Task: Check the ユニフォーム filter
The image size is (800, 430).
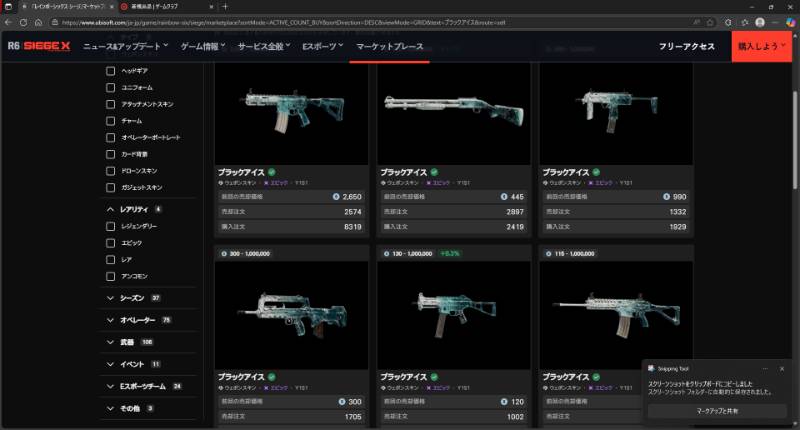Action: (110, 87)
